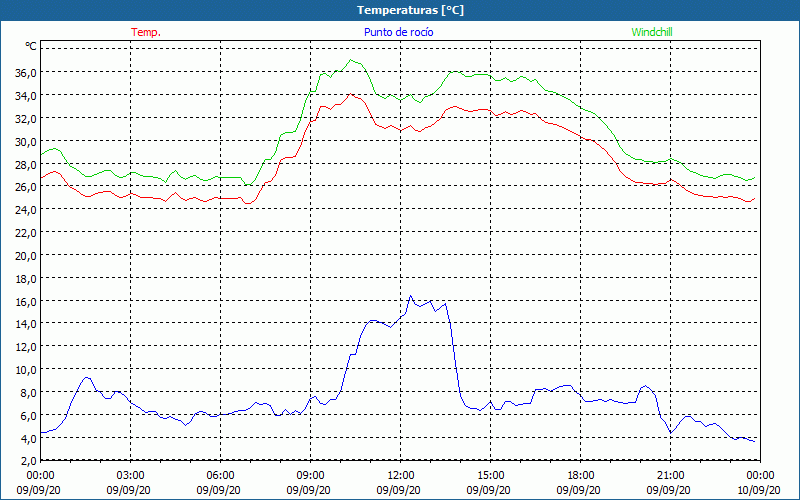Viewport: 800px width, 500px height.
Task: Click the '20,0' y-axis value
Action: tap(26, 256)
